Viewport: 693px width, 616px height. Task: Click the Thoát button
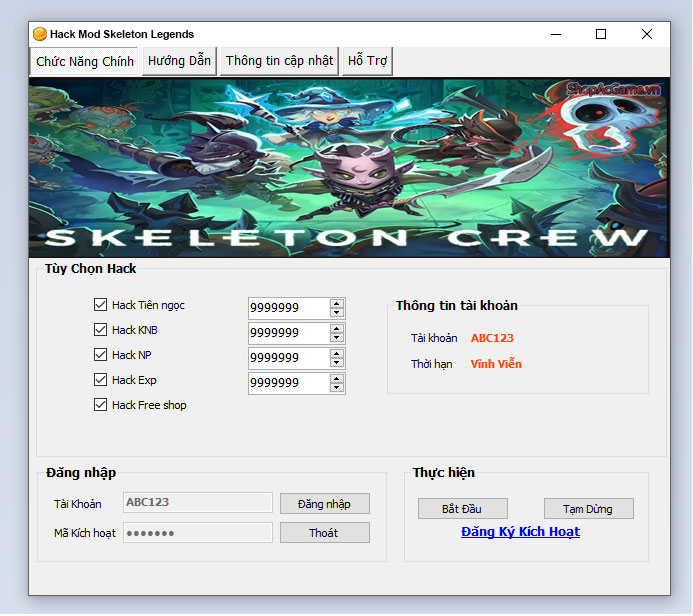coord(324,533)
